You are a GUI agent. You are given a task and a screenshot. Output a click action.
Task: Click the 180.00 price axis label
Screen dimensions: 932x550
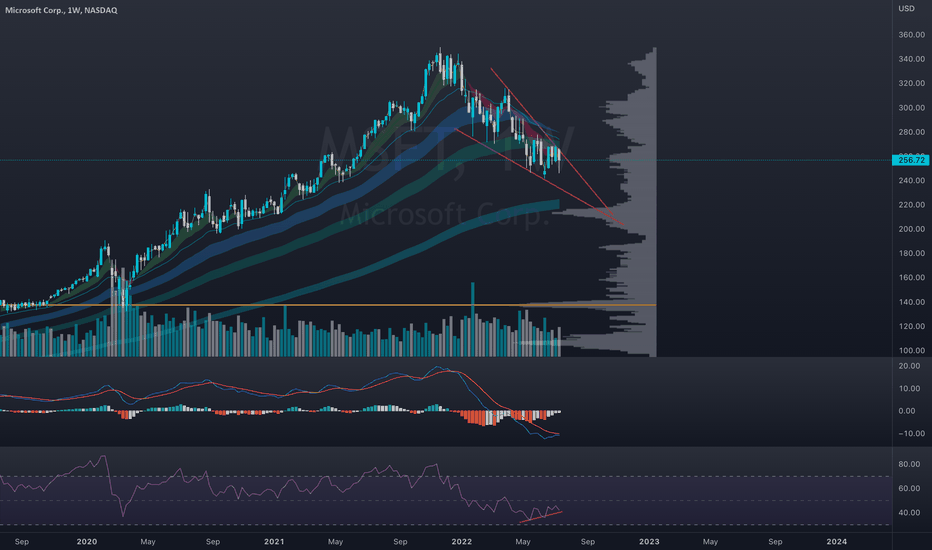point(911,253)
